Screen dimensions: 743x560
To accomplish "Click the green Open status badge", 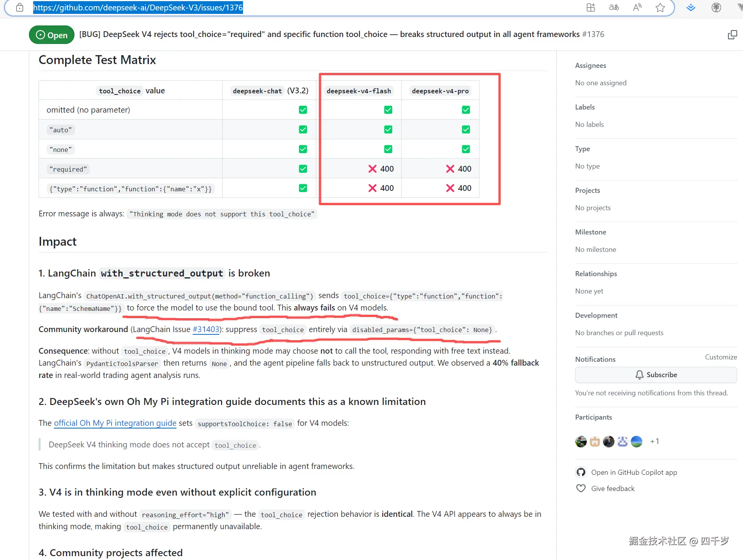I will [x=51, y=35].
